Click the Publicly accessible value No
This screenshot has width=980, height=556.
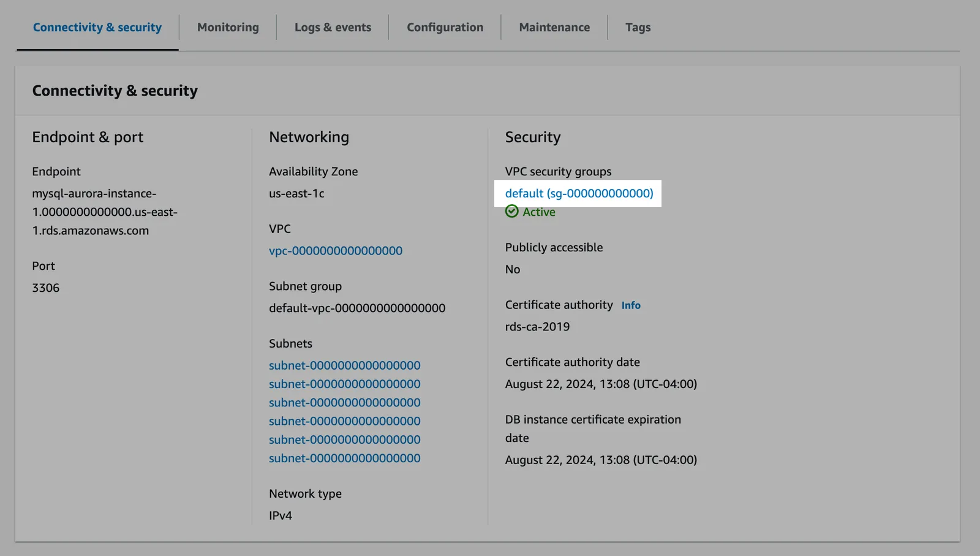point(513,269)
